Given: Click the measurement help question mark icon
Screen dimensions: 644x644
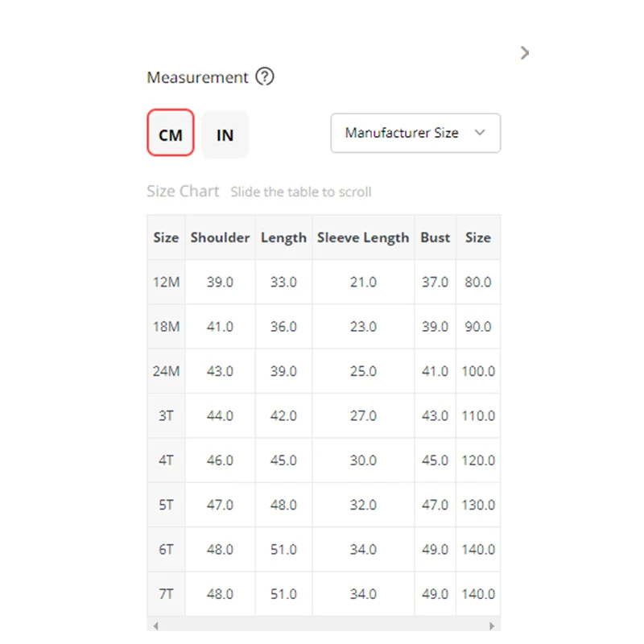Looking at the screenshot, I should (265, 77).
